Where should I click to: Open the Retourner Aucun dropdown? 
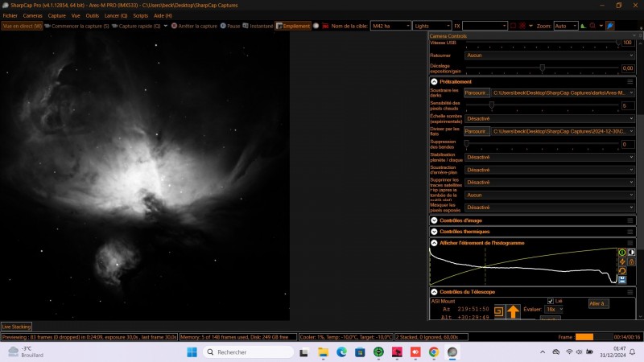tap(550, 56)
